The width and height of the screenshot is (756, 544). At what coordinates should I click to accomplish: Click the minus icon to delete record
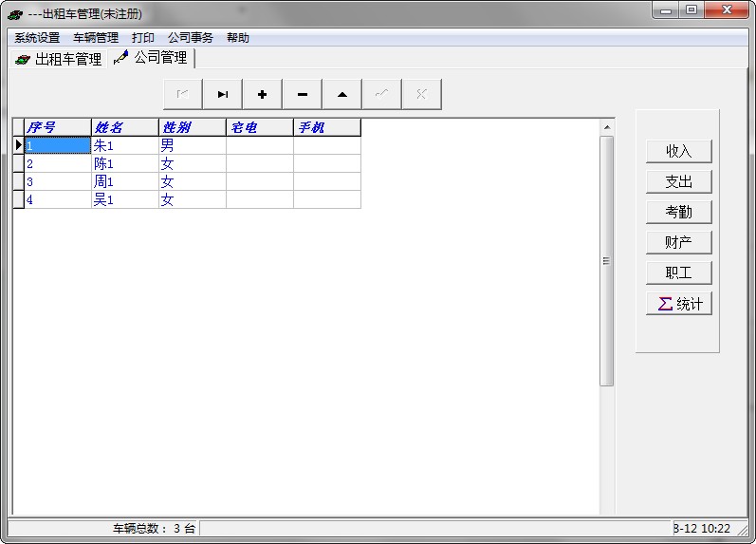[x=302, y=94]
